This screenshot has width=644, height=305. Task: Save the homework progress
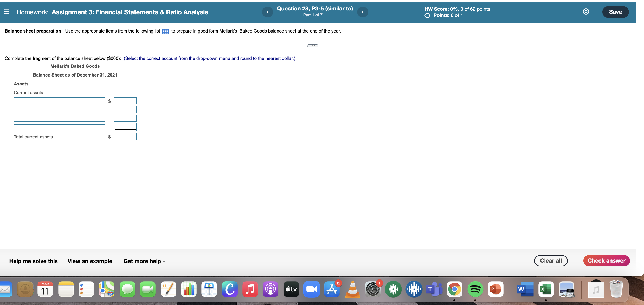[615, 12]
